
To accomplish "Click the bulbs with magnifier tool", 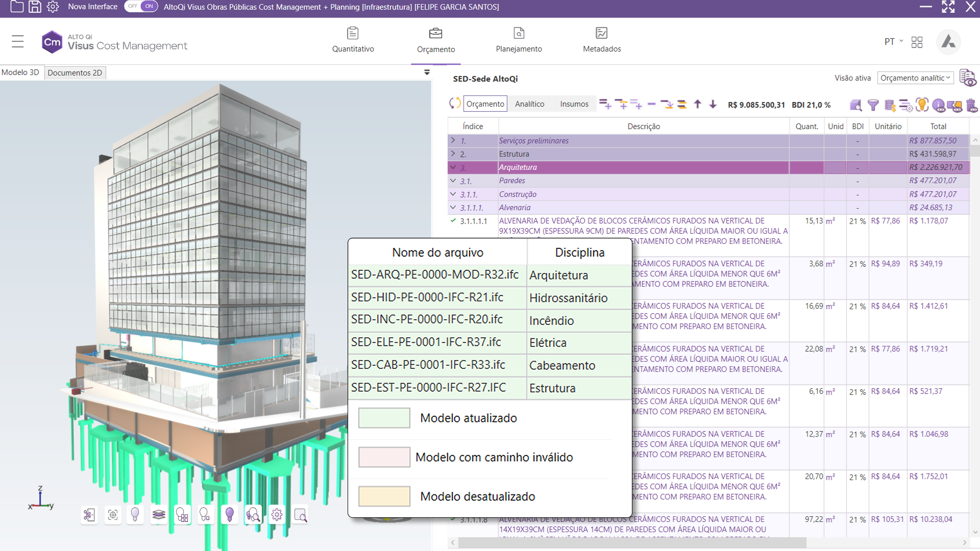I will click(253, 515).
